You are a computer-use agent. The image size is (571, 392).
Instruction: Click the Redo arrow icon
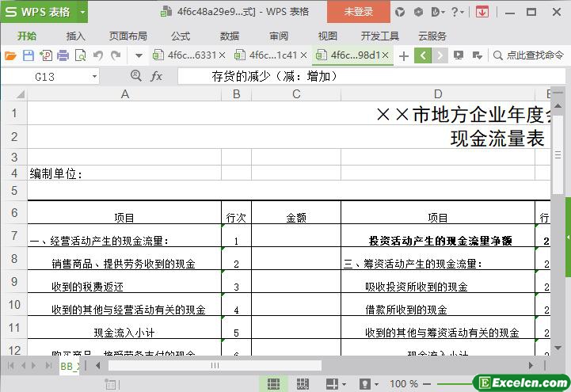[x=116, y=55]
